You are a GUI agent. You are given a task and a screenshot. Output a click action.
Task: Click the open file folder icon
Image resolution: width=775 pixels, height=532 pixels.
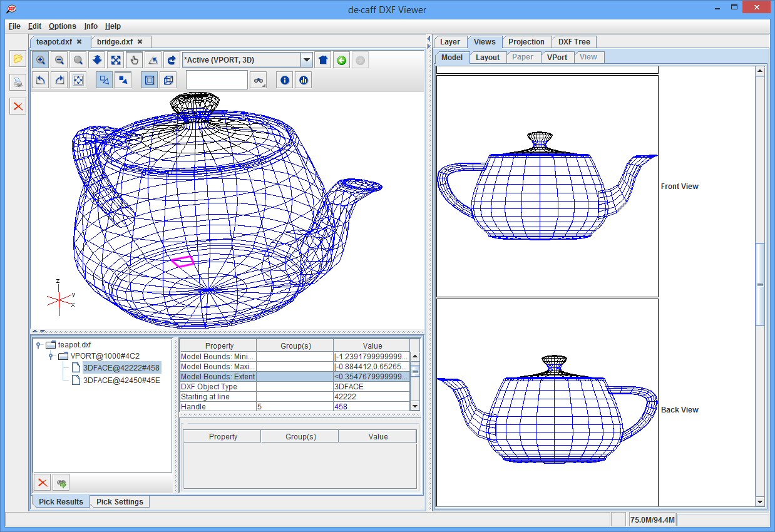pos(18,59)
